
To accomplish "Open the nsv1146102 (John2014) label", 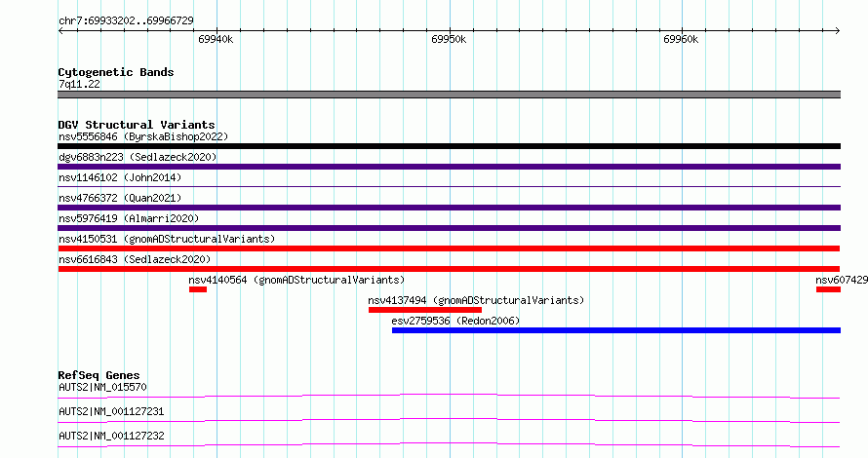I will coord(120,177).
